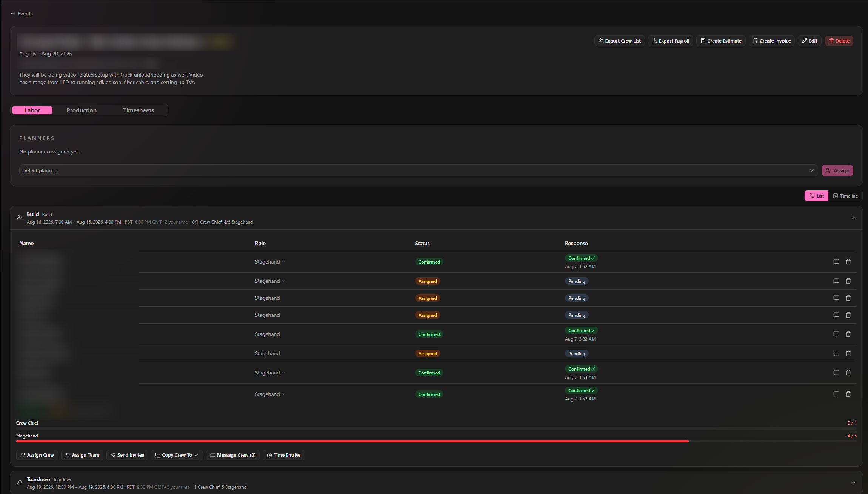This screenshot has width=868, height=494.
Task: Switch to the Production tab
Action: pyautogui.click(x=82, y=110)
